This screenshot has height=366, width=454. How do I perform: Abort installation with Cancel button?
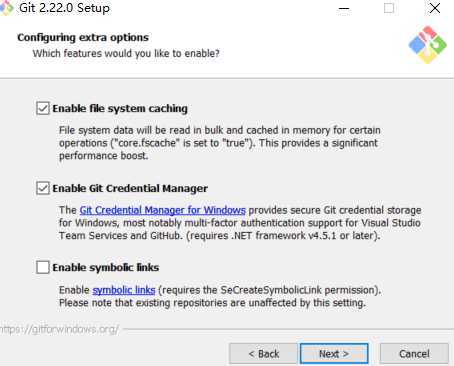point(414,354)
